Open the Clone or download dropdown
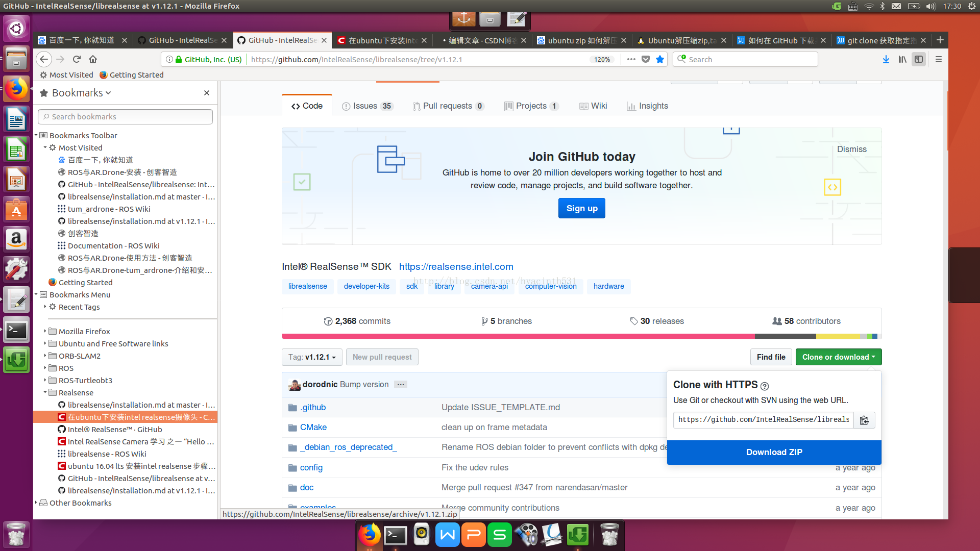This screenshot has height=551, width=980. [x=838, y=357]
